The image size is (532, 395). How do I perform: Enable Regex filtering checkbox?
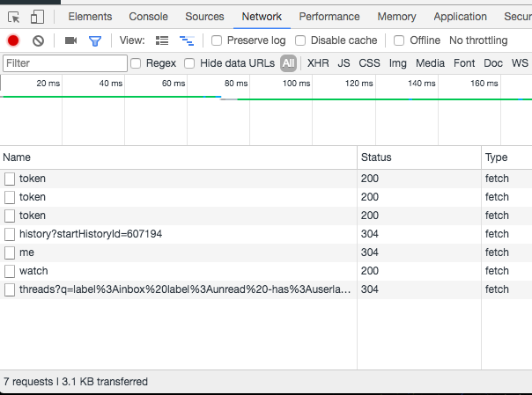pos(136,63)
